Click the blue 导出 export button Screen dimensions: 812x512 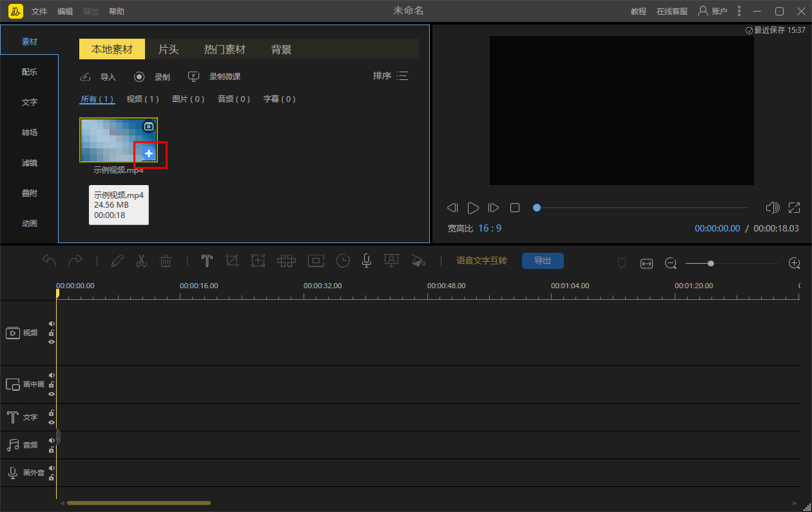tap(543, 261)
